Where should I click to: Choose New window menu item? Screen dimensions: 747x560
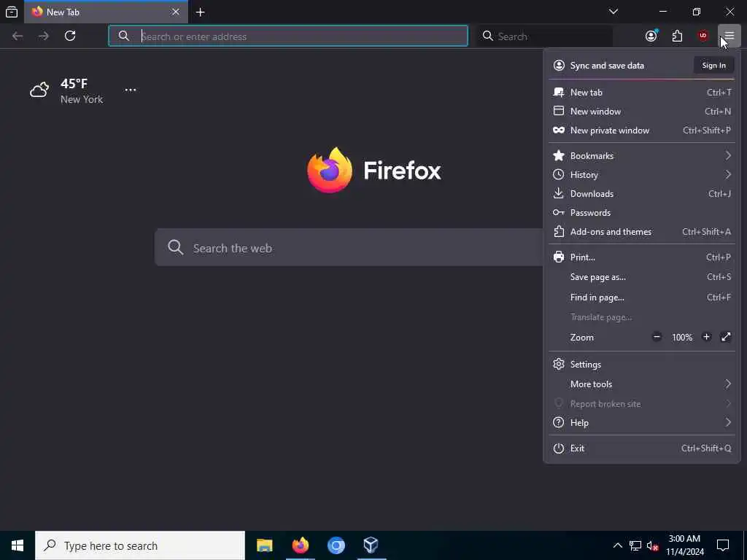point(642,112)
